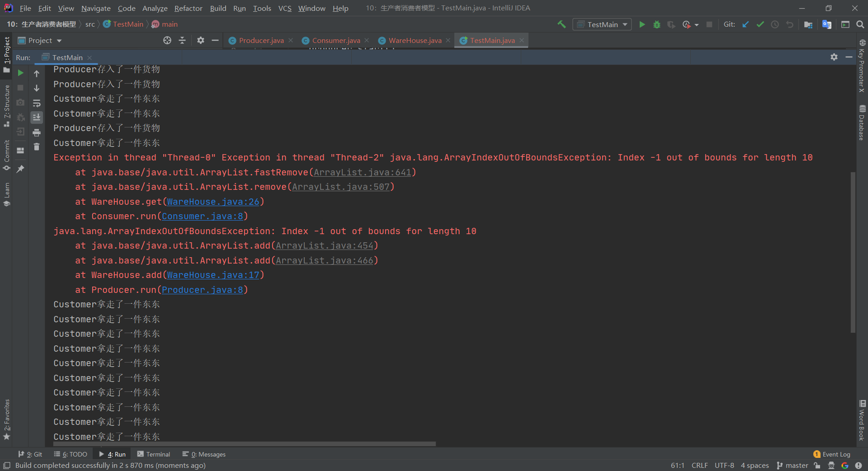This screenshot has height=471, width=868.
Task: Toggle the Z: Structure tool window
Action: pyautogui.click(x=6, y=106)
